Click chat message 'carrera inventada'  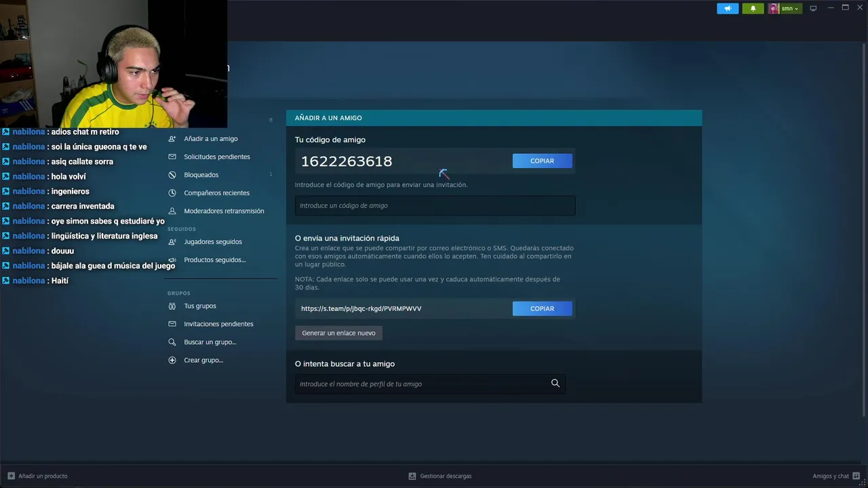point(83,206)
